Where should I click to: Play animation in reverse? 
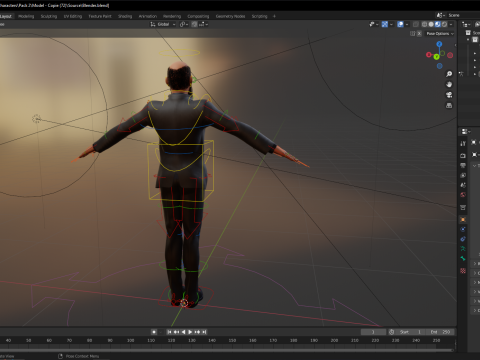pos(183,332)
